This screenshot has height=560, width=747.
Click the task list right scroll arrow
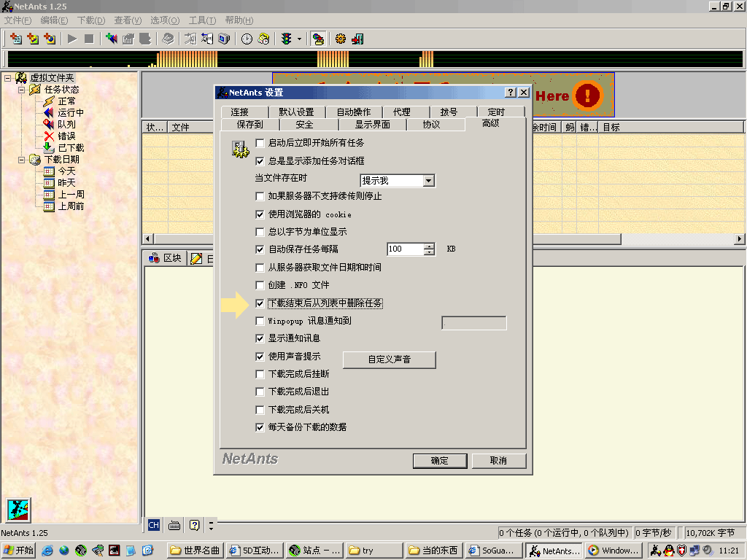(740, 239)
